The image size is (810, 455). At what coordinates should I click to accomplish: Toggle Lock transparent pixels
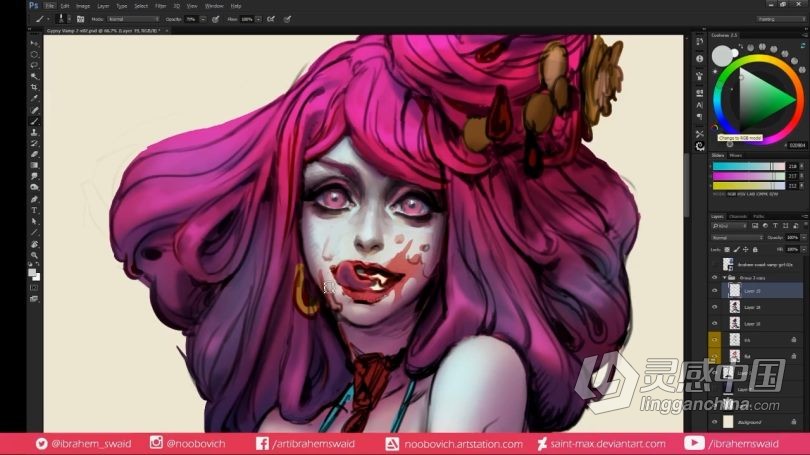[727, 249]
